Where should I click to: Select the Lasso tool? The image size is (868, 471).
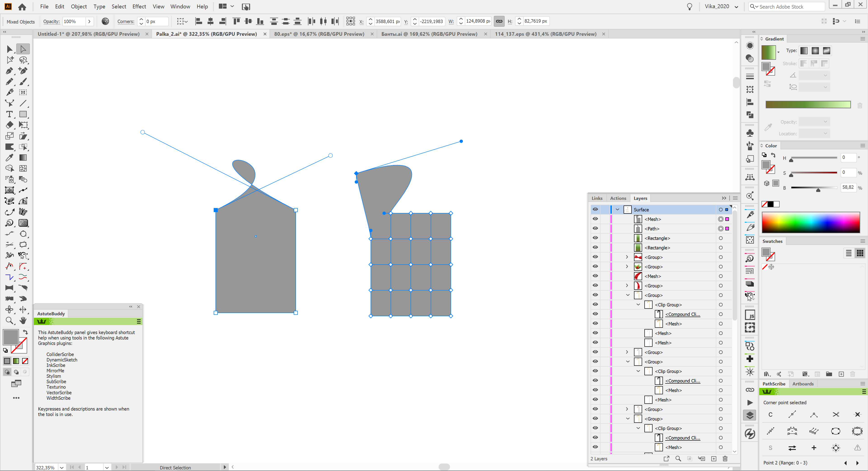tap(23, 60)
